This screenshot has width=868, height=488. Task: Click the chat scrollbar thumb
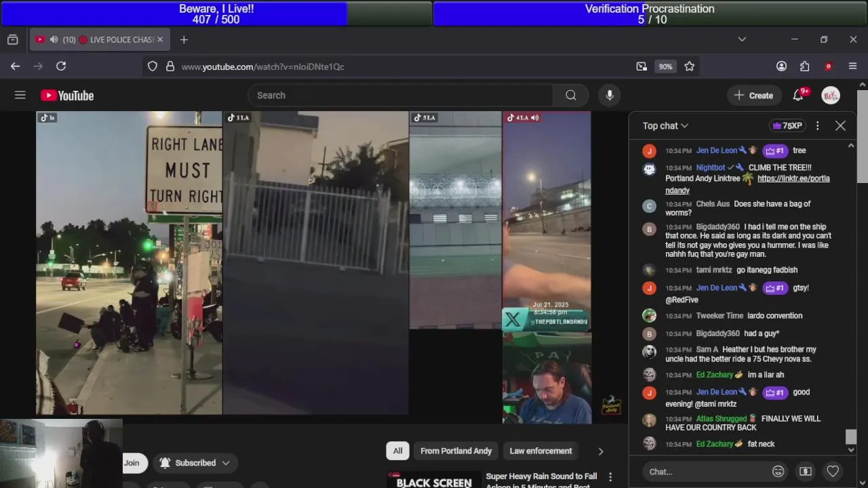[851, 437]
